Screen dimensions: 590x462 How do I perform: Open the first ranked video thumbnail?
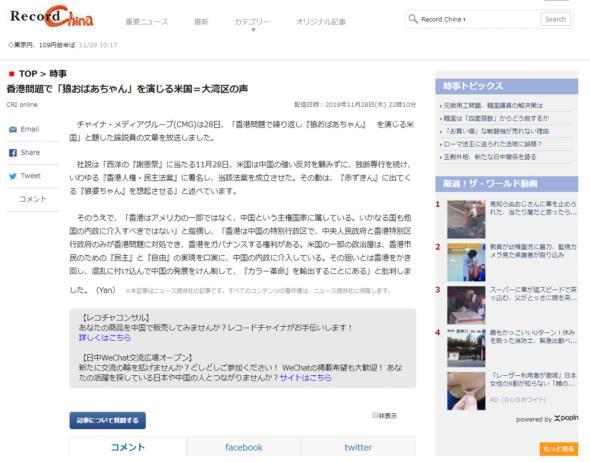tap(466, 219)
